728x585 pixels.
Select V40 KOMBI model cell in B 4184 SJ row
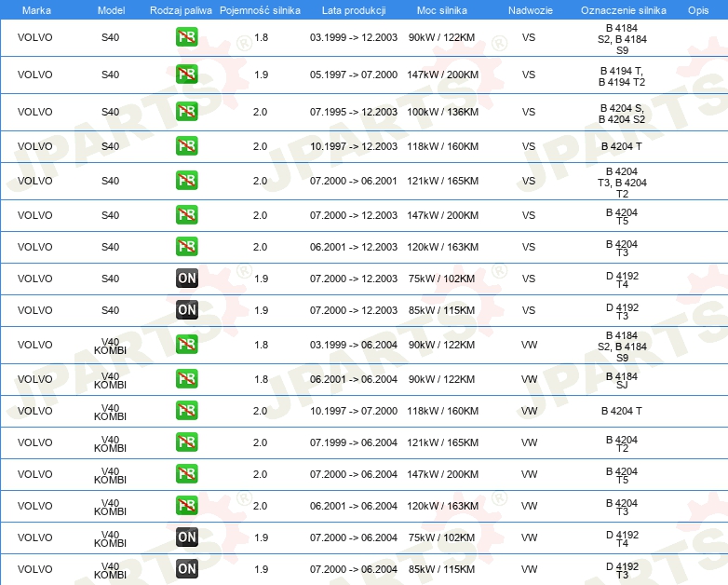(110, 380)
